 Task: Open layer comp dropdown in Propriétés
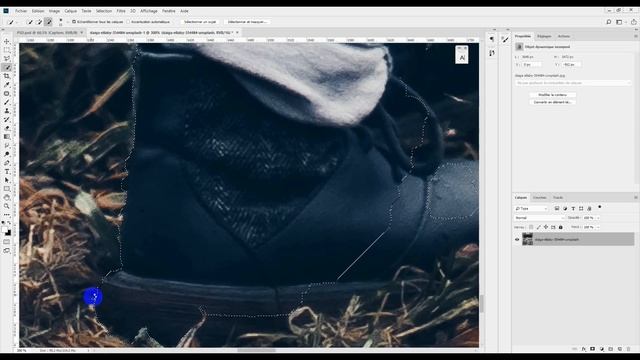point(573,83)
